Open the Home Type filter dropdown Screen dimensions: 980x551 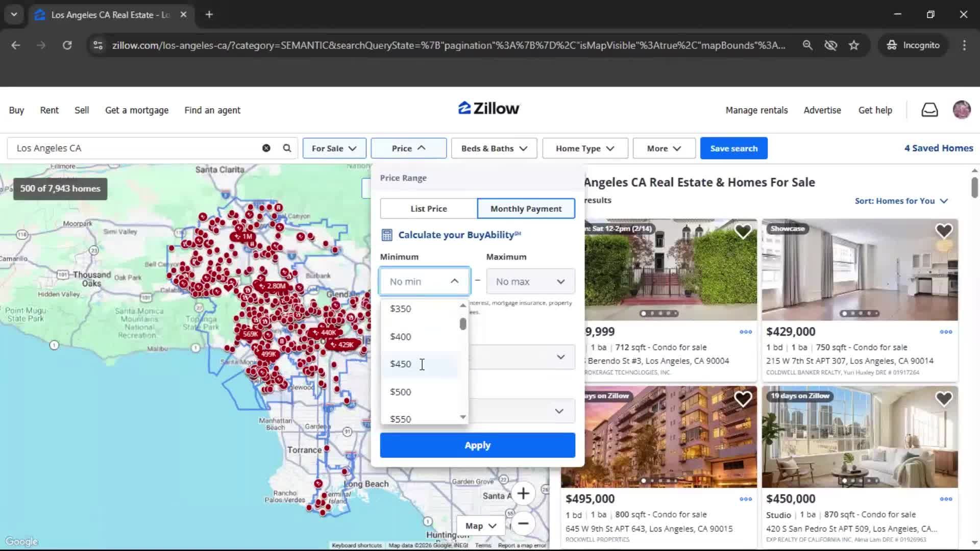click(x=584, y=148)
